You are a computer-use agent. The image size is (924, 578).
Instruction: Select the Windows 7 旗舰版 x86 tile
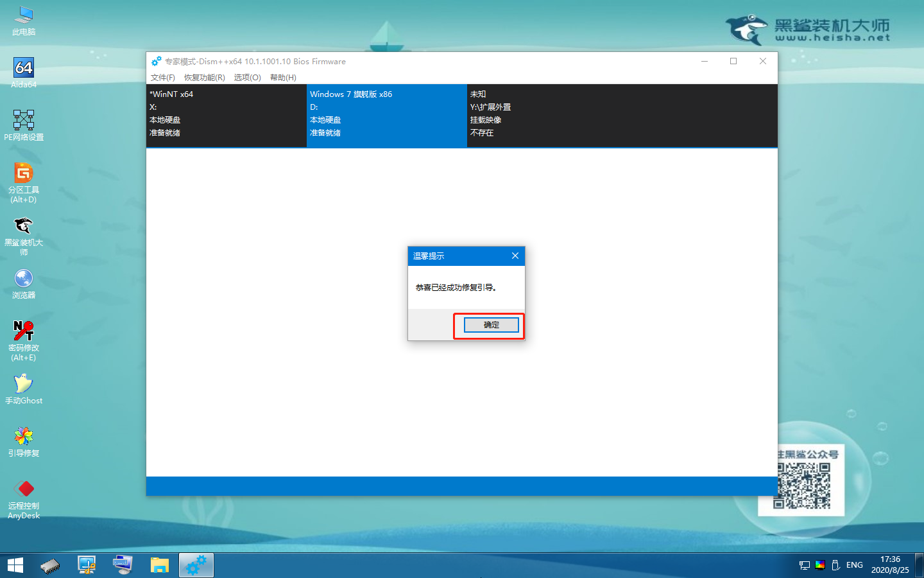pos(386,114)
